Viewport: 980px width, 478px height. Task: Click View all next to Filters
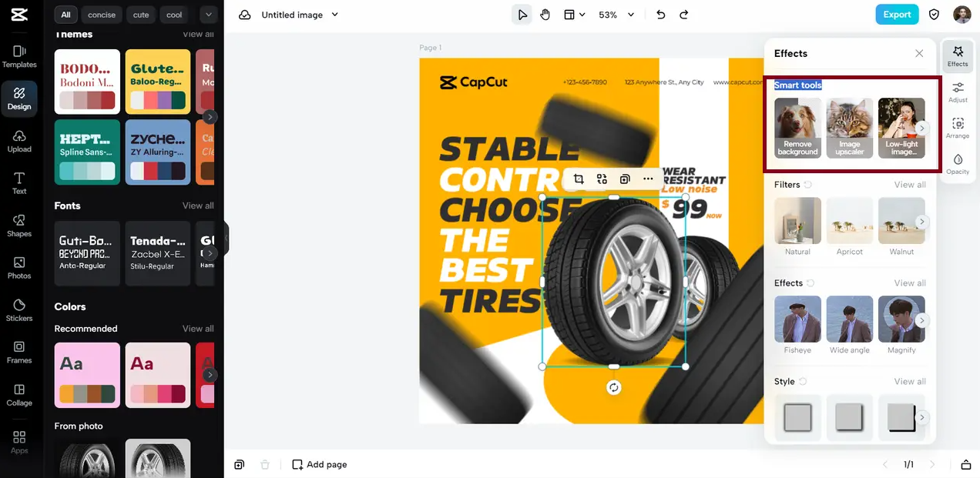pos(910,185)
